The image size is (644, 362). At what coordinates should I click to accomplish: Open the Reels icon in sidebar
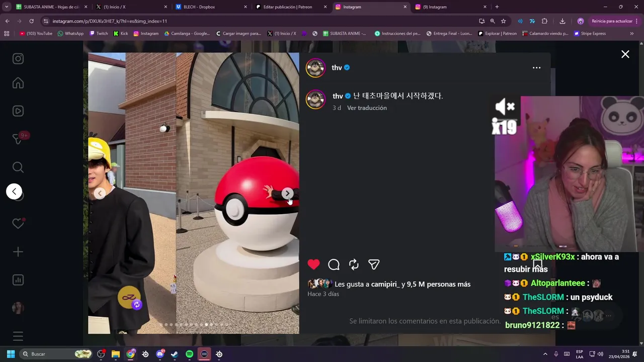pos(18,111)
